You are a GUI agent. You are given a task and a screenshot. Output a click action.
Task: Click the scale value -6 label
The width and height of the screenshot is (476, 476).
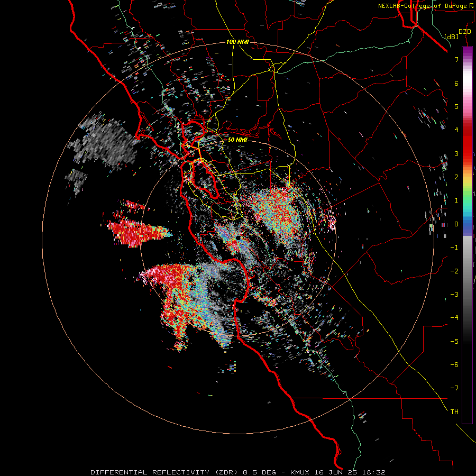(x=454, y=365)
